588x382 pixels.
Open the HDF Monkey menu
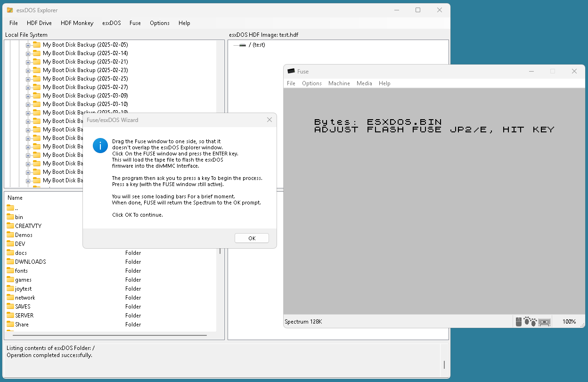[77, 23]
